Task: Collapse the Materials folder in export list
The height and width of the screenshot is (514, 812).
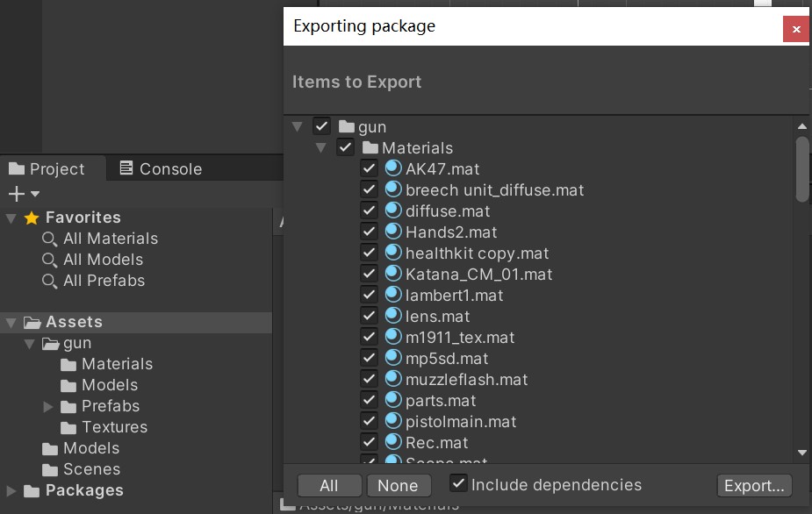Action: (321, 148)
